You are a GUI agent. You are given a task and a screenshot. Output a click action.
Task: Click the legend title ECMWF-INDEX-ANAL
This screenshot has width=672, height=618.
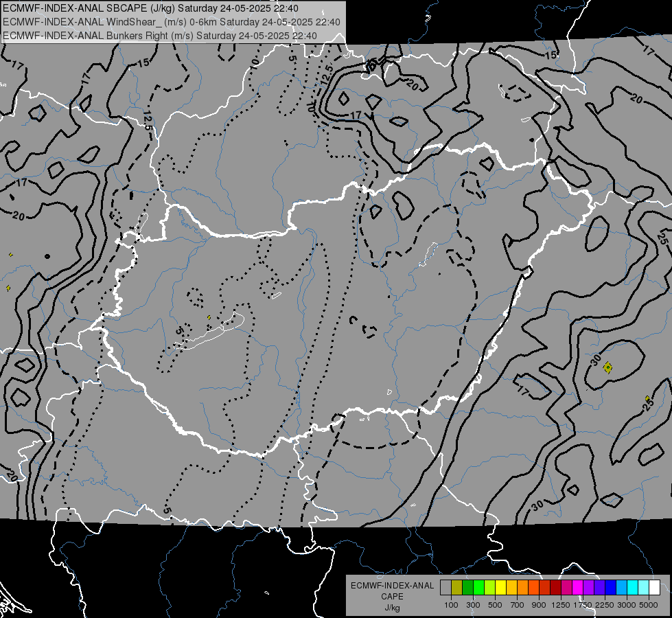(392, 586)
